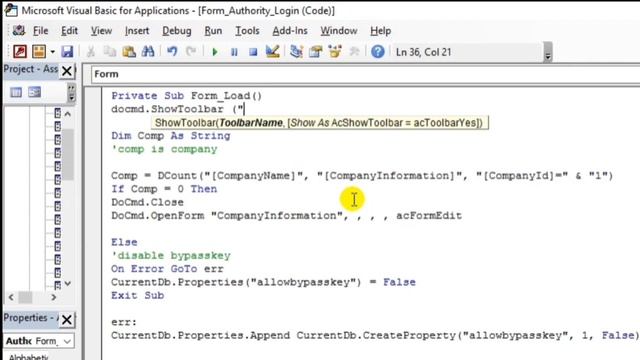Open Find with the binoculars icon
640x360 pixels.
pos(148,52)
